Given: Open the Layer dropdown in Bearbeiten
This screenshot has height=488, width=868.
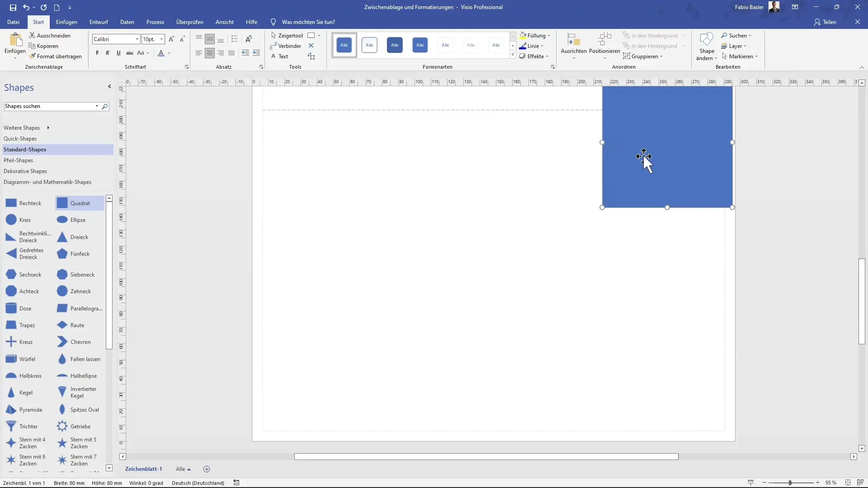Looking at the screenshot, I should point(734,46).
